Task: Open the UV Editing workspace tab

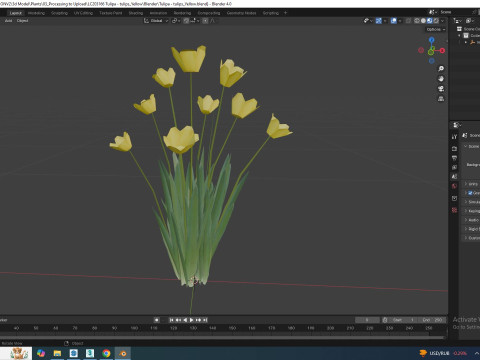Action: tap(83, 13)
